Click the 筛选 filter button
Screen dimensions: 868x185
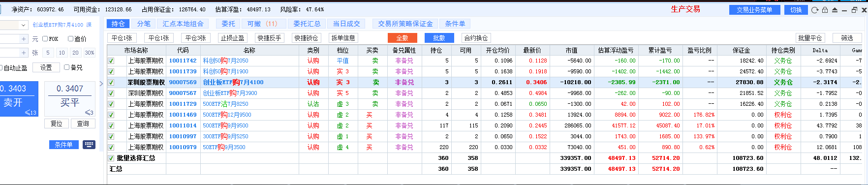coord(847,38)
